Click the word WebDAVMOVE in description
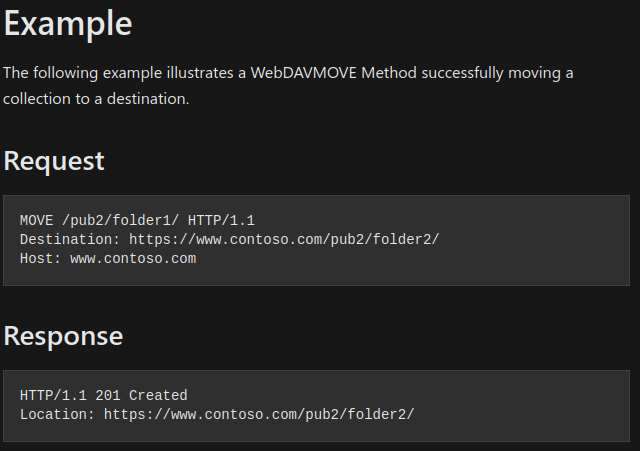This screenshot has width=640, height=451. click(303, 73)
